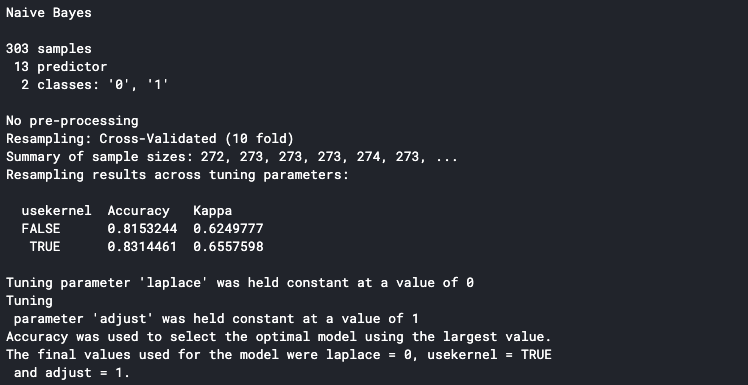The image size is (748, 385).
Task: Click kappa value 0.6249777
Action: pos(228,229)
